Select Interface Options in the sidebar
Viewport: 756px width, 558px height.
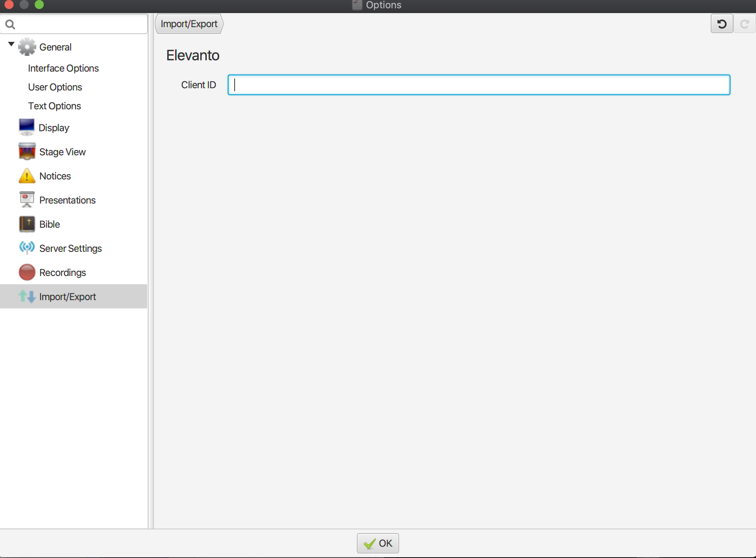63,68
